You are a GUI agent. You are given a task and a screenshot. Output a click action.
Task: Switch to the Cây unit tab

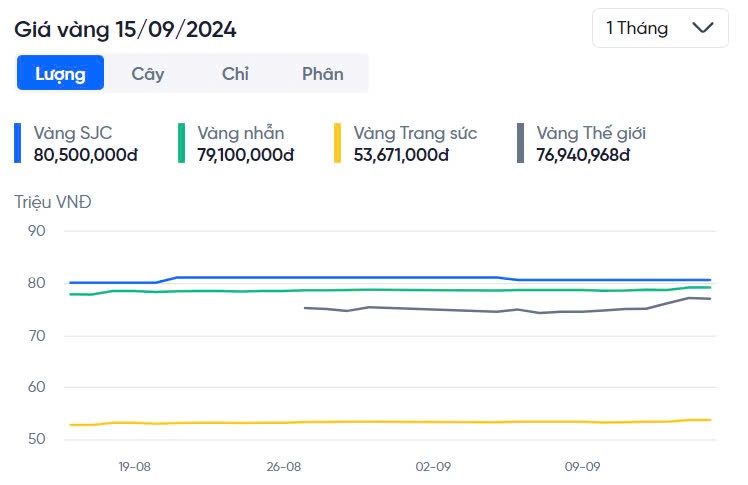(148, 73)
